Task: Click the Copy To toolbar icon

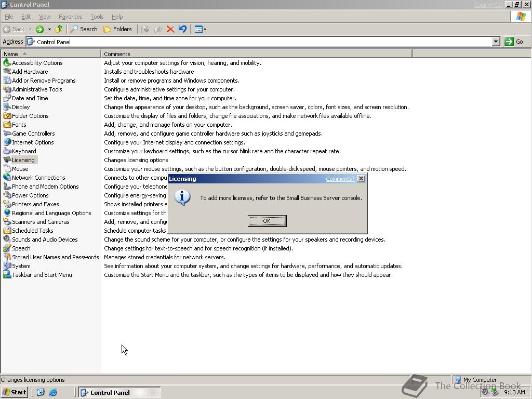Action: pos(158,29)
